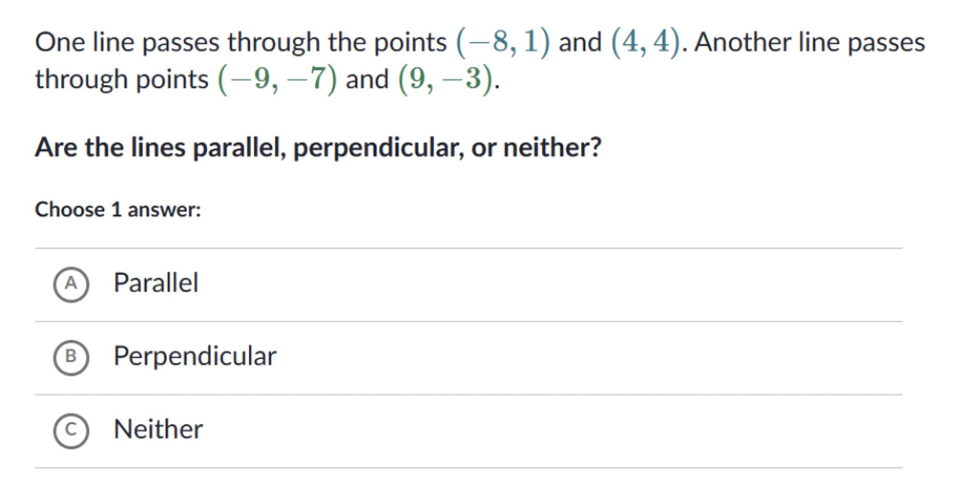Screen dimensions: 980x486
Task: Select the circle A radio button
Action: (x=71, y=285)
